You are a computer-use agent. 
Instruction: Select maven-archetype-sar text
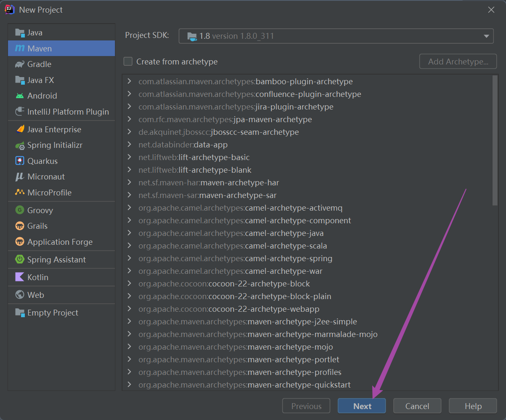(238, 195)
